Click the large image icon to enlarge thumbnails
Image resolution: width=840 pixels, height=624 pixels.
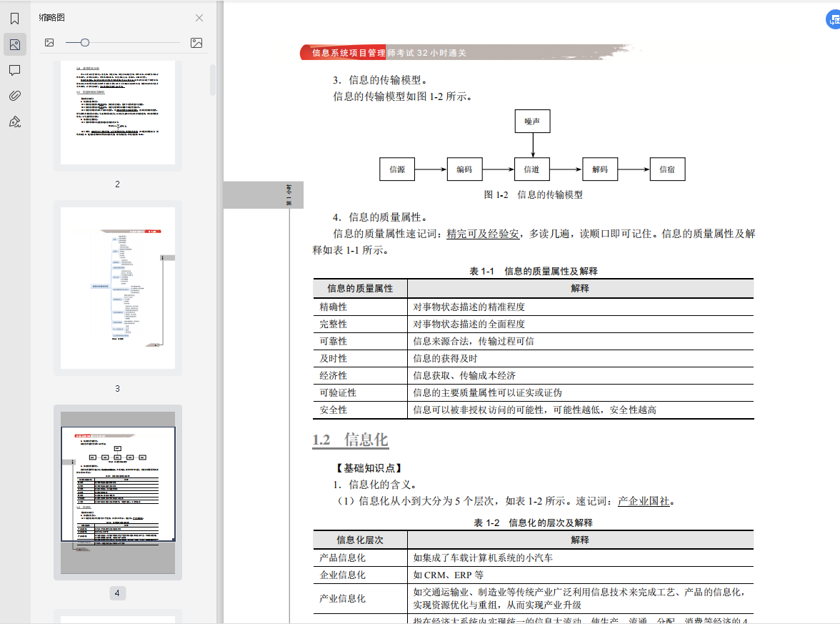tap(196, 43)
